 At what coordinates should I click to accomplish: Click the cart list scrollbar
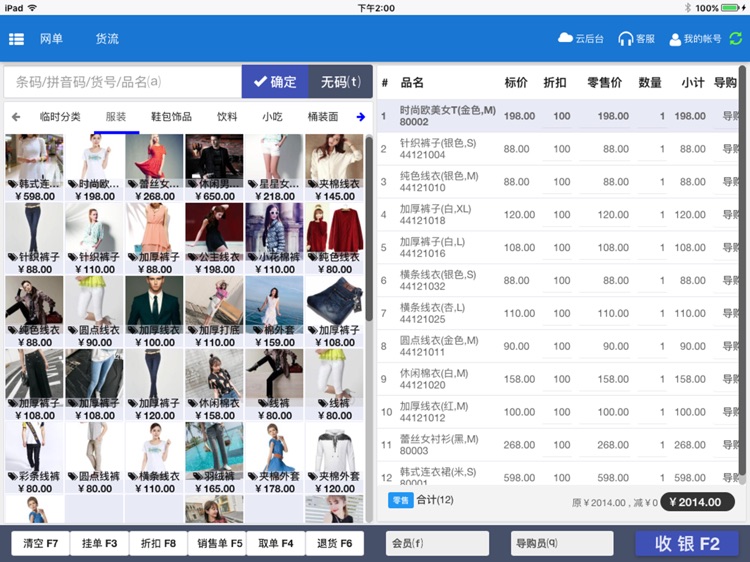(x=742, y=270)
